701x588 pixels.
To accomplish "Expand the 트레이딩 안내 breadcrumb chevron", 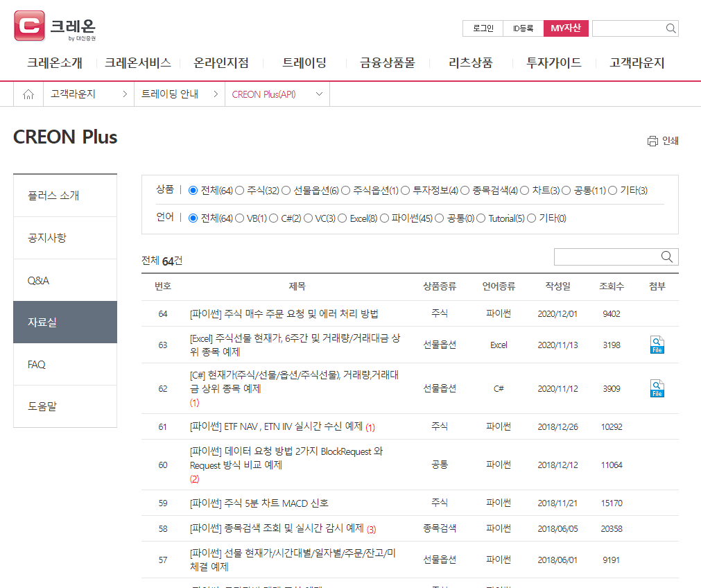I will [x=216, y=94].
